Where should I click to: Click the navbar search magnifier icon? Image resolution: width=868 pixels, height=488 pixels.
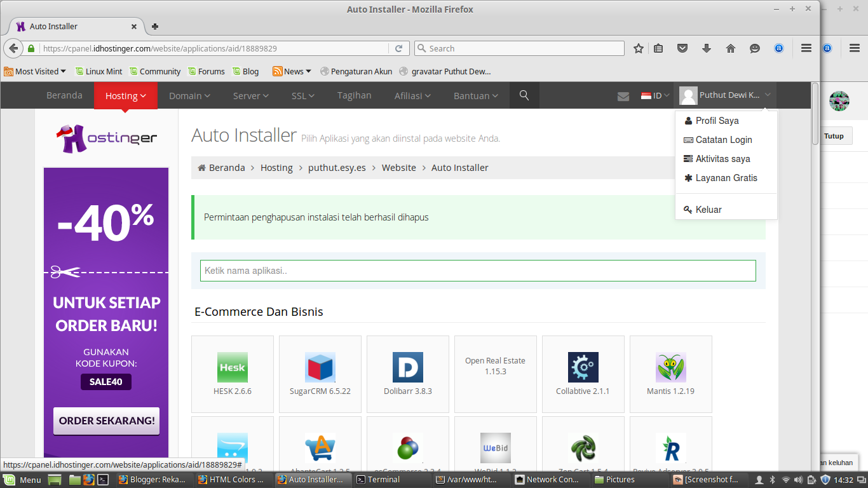524,95
